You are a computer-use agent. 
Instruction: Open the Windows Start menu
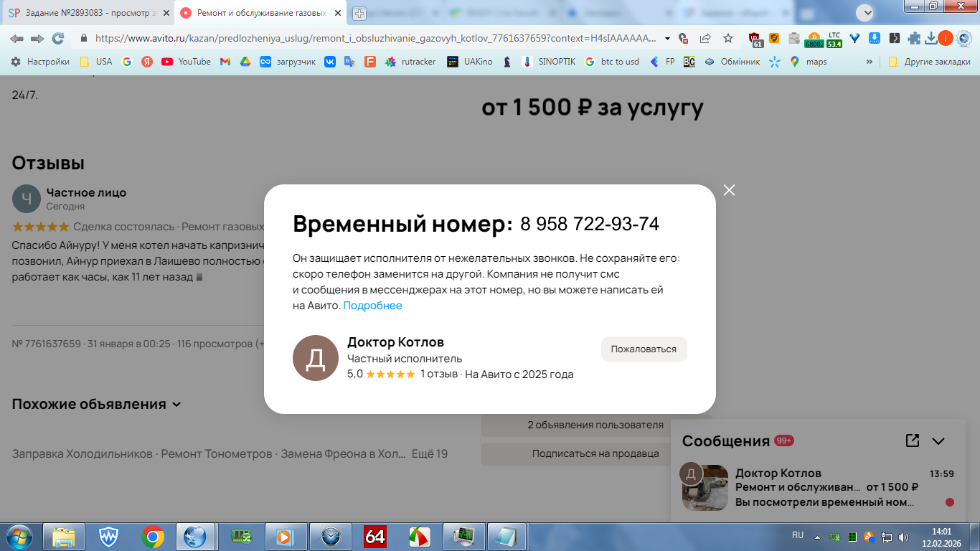[x=18, y=536]
